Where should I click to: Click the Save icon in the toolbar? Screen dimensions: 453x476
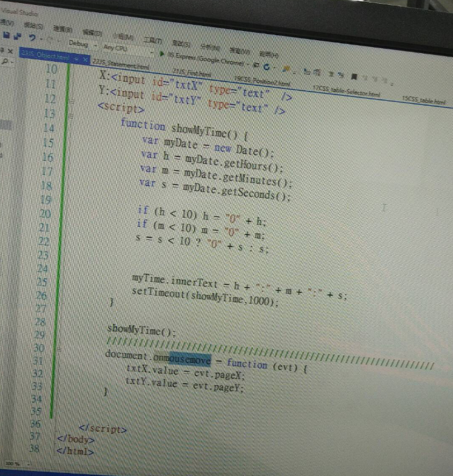pos(6,35)
